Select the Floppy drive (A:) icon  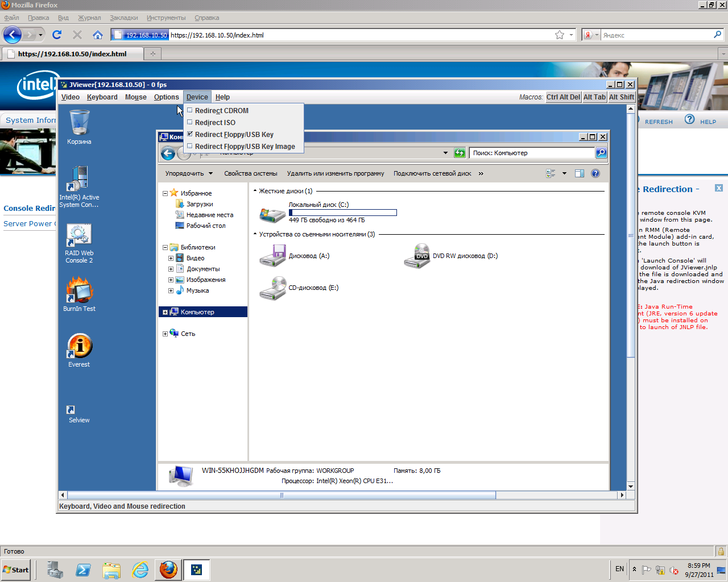272,256
